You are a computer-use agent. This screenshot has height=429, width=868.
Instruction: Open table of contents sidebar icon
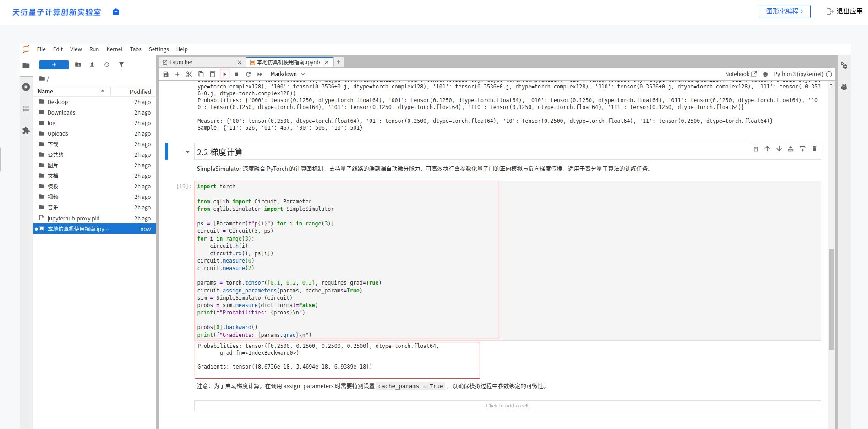[26, 109]
